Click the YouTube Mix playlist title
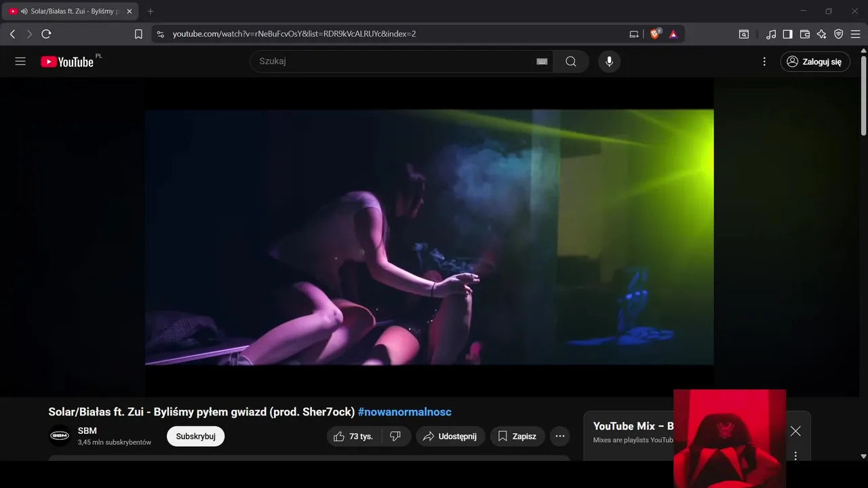The height and width of the screenshot is (488, 868). click(x=633, y=426)
